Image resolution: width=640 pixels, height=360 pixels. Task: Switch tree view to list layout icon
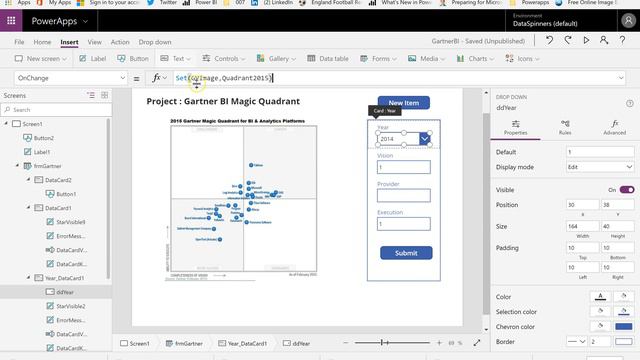91,95
